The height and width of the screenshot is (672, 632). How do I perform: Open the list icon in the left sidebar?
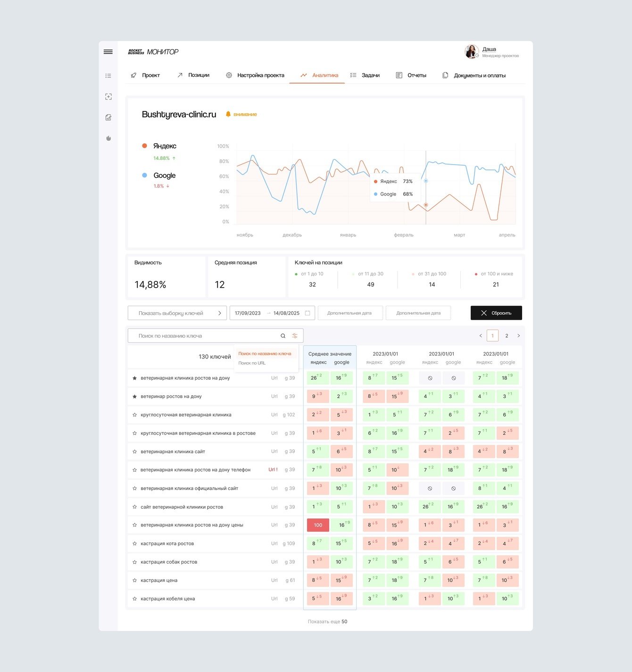(108, 75)
